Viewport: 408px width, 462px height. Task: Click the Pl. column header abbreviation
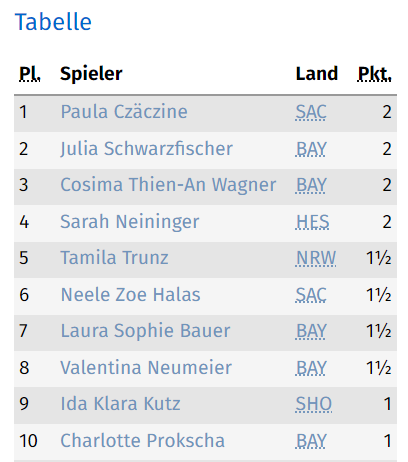tap(30, 74)
